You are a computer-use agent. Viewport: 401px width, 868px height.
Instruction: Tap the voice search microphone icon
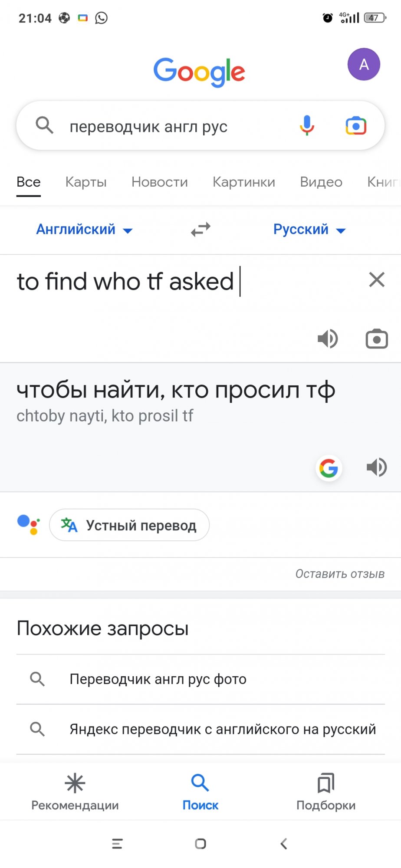307,125
